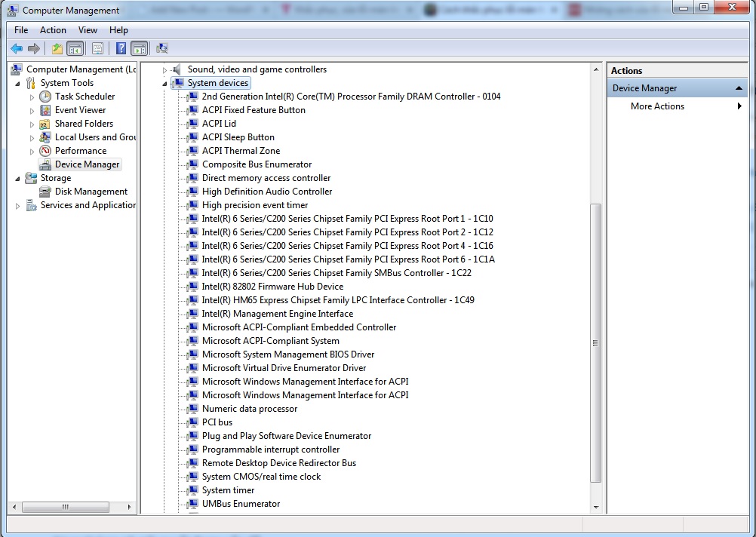Toggle the Show/Hide Console Tree toolbar button
756x537 pixels.
point(75,48)
